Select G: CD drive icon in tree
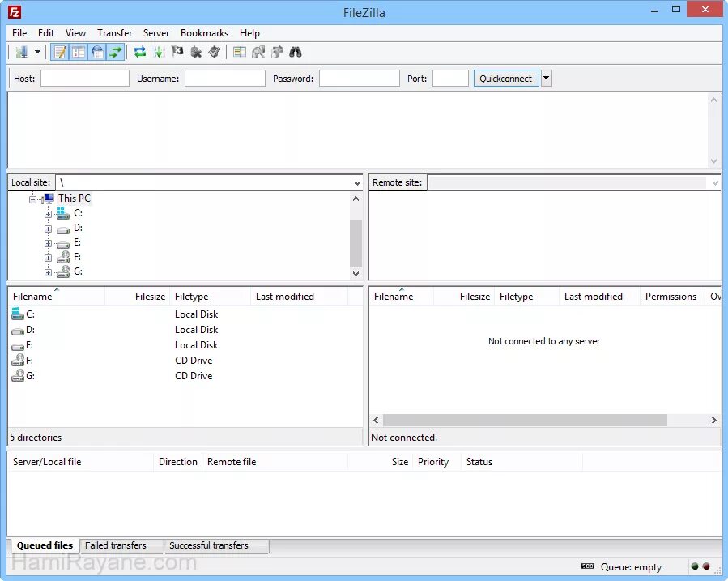 click(x=62, y=271)
